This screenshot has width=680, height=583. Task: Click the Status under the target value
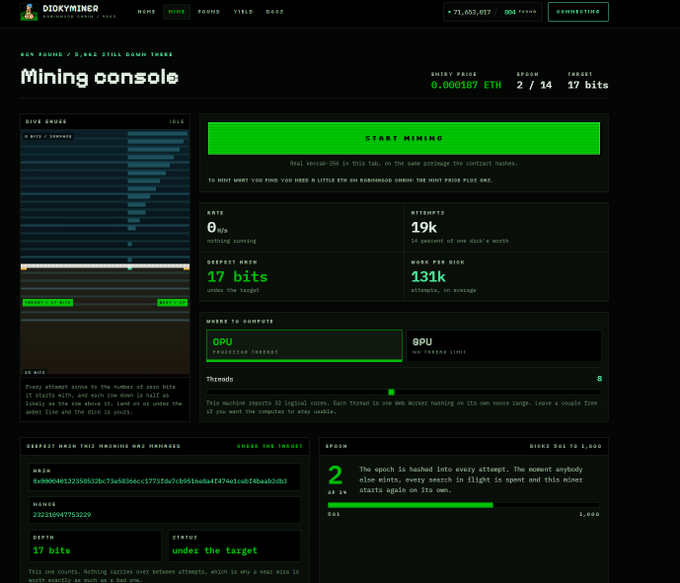tap(215, 550)
